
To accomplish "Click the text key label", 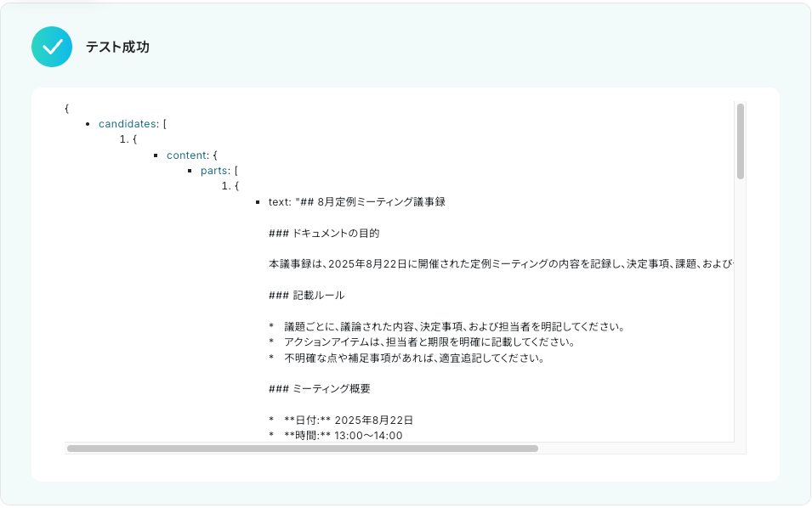I will pyautogui.click(x=280, y=202).
